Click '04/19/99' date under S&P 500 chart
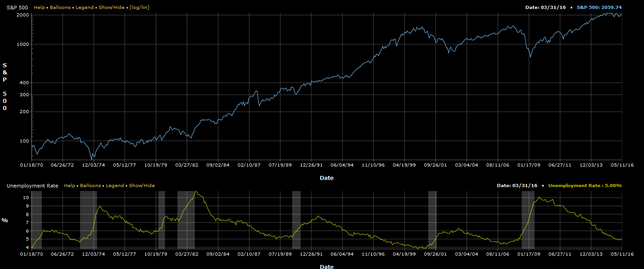The image size is (644, 269). [x=404, y=165]
